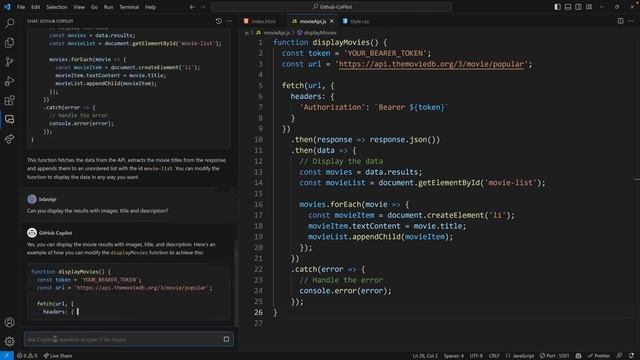
Task: Click line number 26 in gutter
Action: [x=259, y=312]
